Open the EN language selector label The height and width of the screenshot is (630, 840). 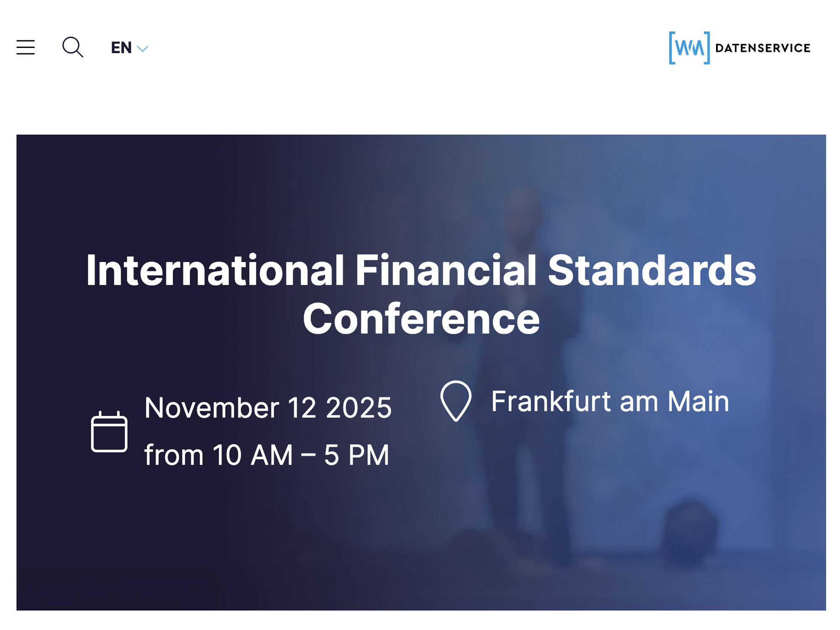pyautogui.click(x=121, y=48)
